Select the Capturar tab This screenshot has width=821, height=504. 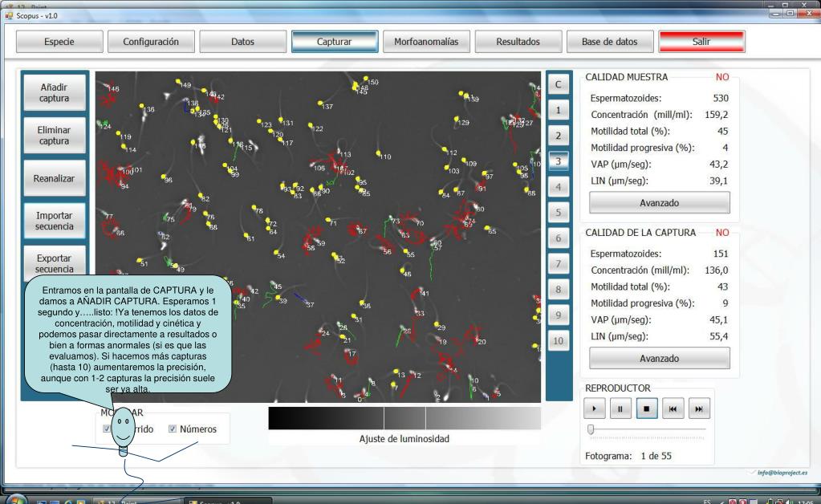(x=335, y=42)
